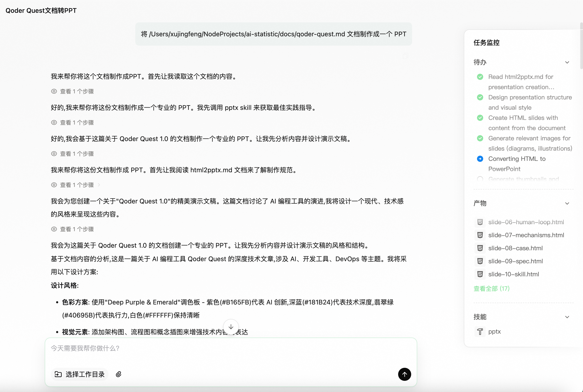Screen dimensions: 583x392
Task: Click blue status for Converting HTML to PowerPoint
Action: [x=480, y=159]
